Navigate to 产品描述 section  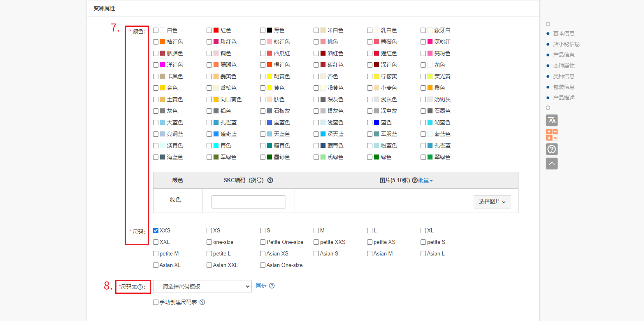564,98
